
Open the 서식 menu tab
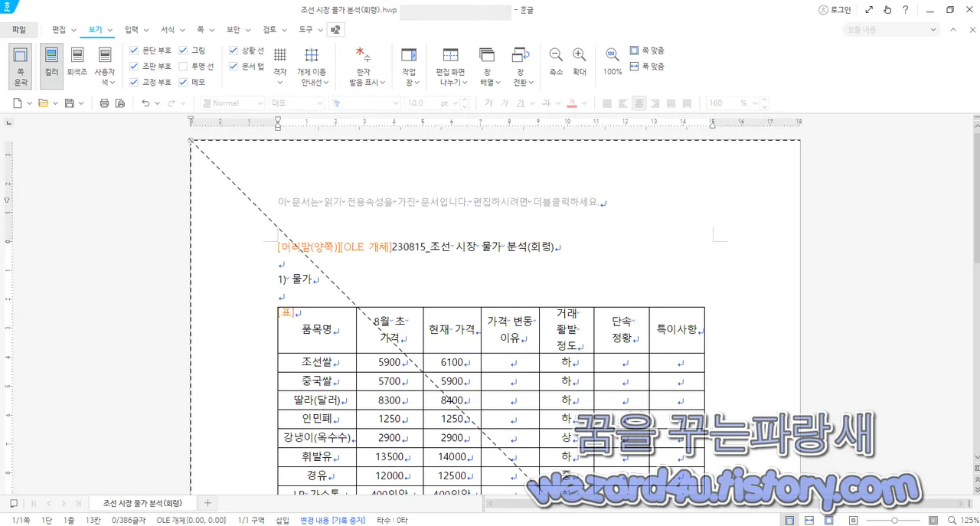tap(168, 30)
